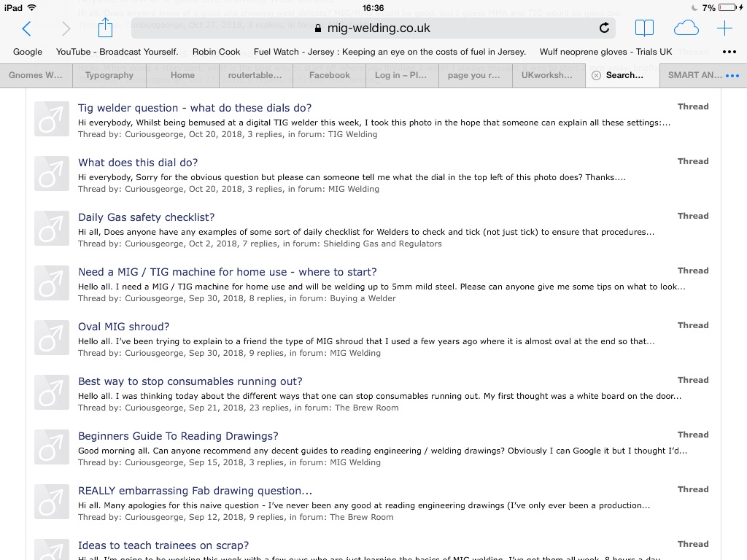Open Google favorite bookmark
This screenshot has width=747, height=560.
pos(28,52)
